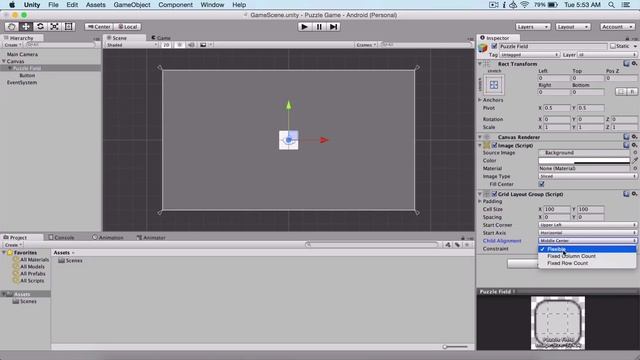This screenshot has width=640, height=360.
Task: Open Rect Transform help icon
Action: click(626, 64)
